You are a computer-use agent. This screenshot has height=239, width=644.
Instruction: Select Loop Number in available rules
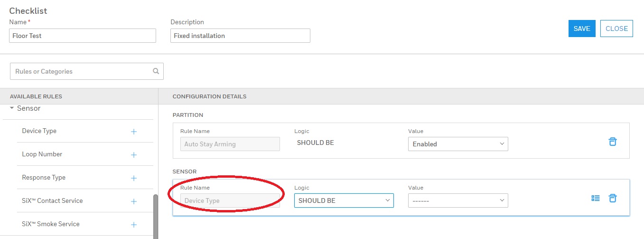point(42,154)
